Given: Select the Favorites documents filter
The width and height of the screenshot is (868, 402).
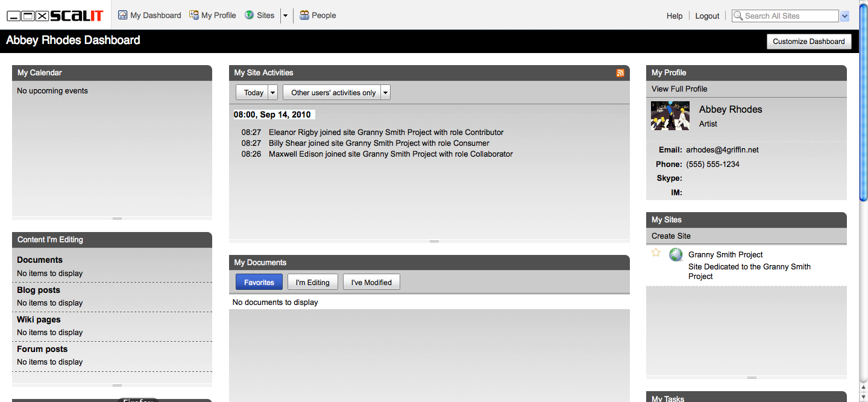Looking at the screenshot, I should click(259, 282).
